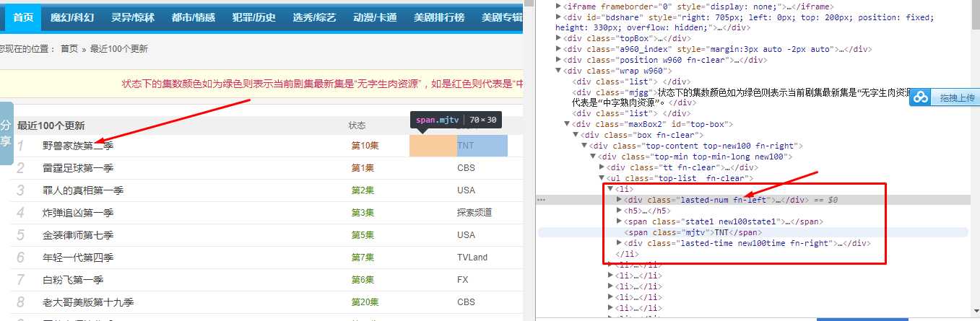Screen dimensions: 980x321
Task: Expand the h5 element node
Action: click(x=619, y=211)
